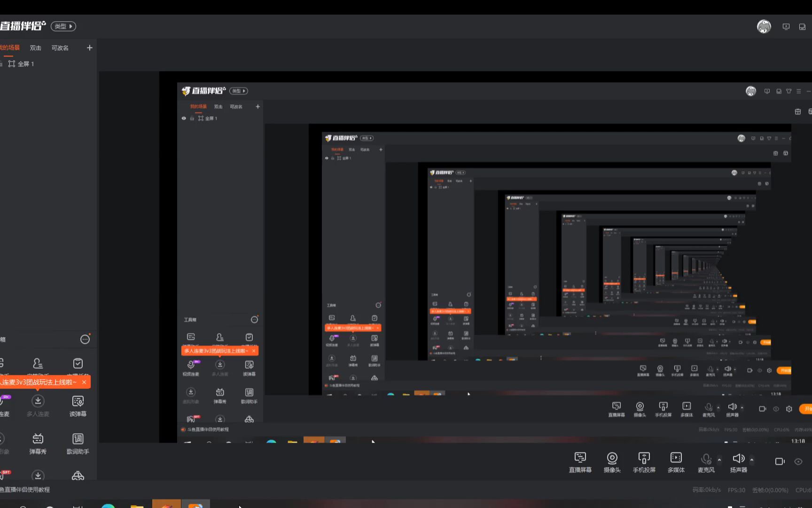Click the download icon below main 弹幕秀
This screenshot has height=508, width=812.
pos(38,476)
